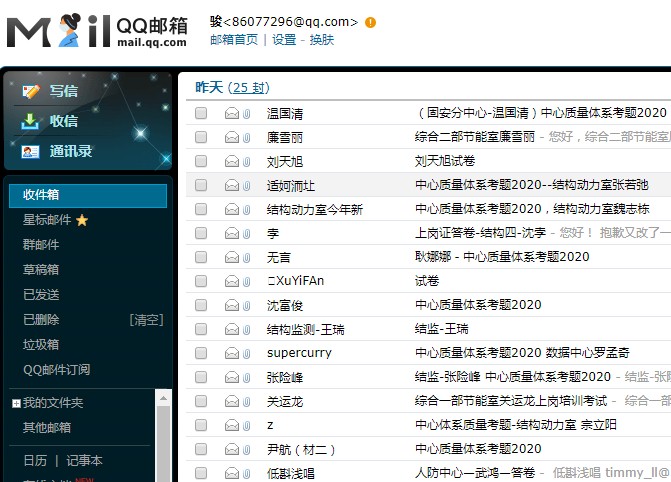Click envelope icon on supercurry email row
The height and width of the screenshot is (482, 671).
tap(231, 353)
